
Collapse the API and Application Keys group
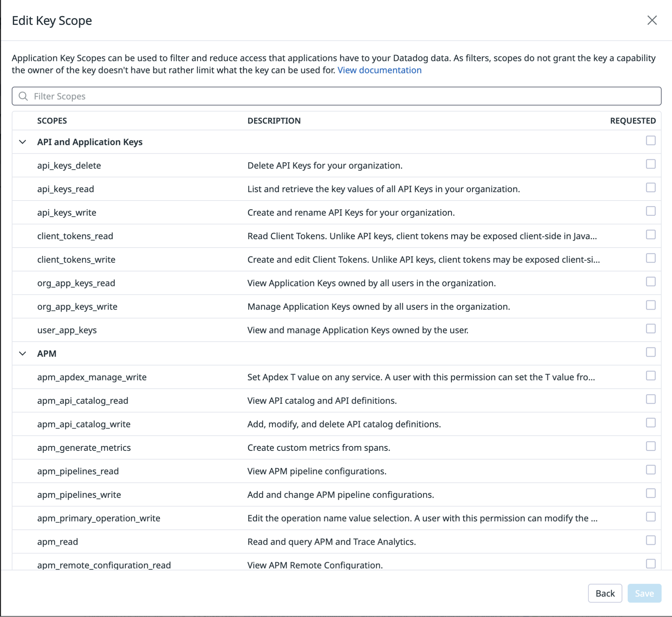[23, 142]
